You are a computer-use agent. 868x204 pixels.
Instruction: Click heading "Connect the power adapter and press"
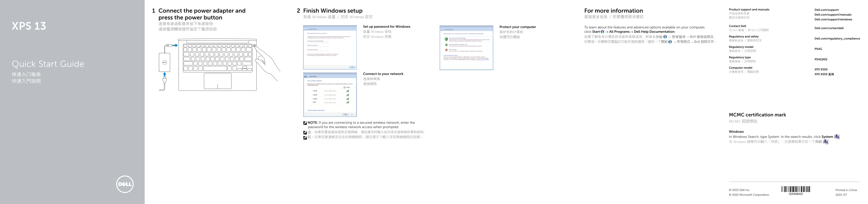(x=202, y=14)
